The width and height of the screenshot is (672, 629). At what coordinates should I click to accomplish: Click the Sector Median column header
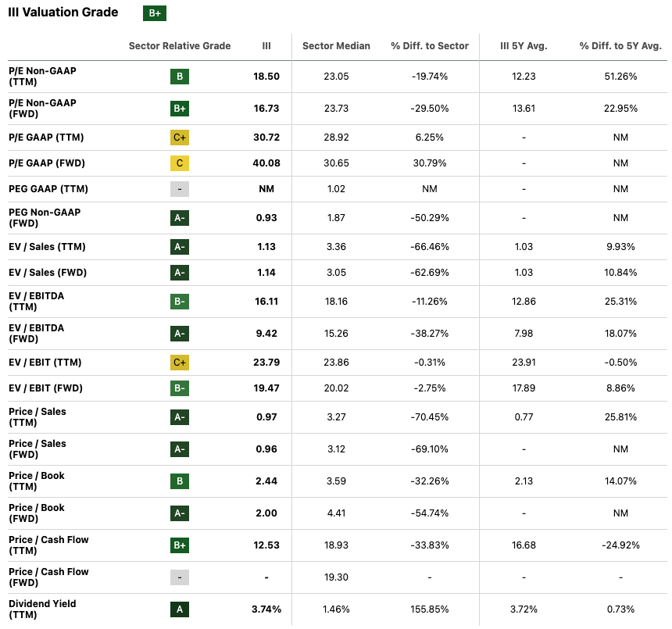tap(336, 46)
